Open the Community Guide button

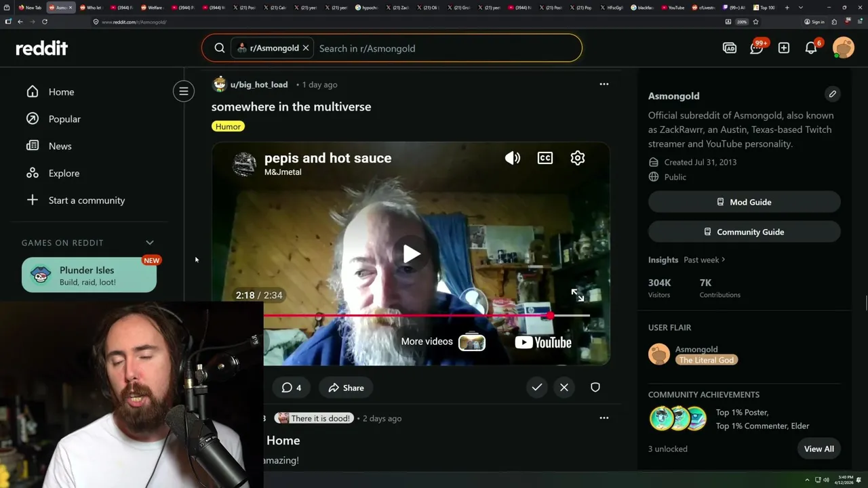tap(744, 232)
